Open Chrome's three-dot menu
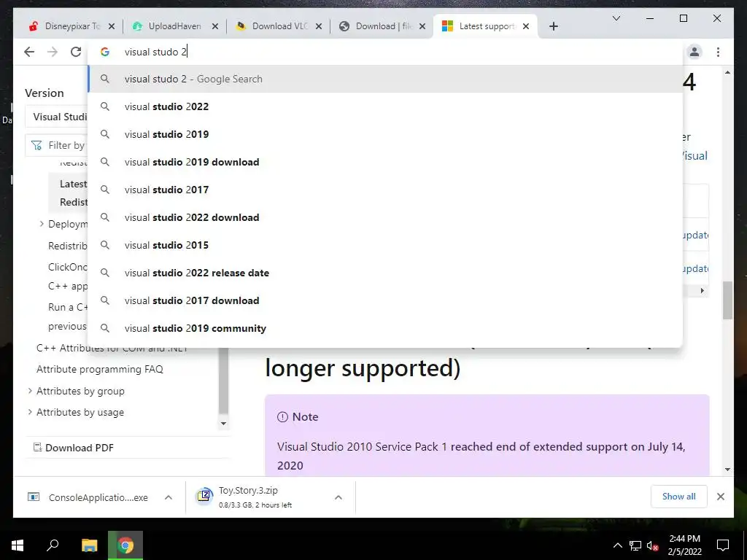 (718, 52)
